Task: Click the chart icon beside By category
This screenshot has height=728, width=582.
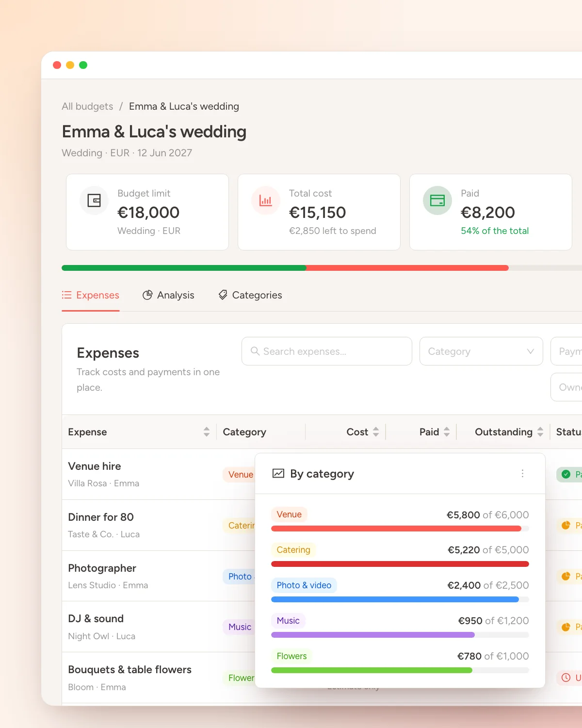Action: 278,474
